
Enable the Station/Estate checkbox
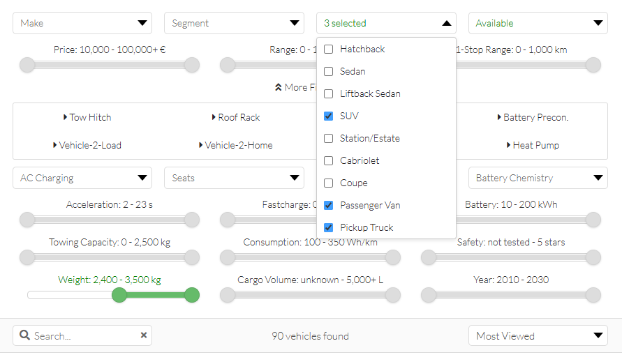[329, 139]
